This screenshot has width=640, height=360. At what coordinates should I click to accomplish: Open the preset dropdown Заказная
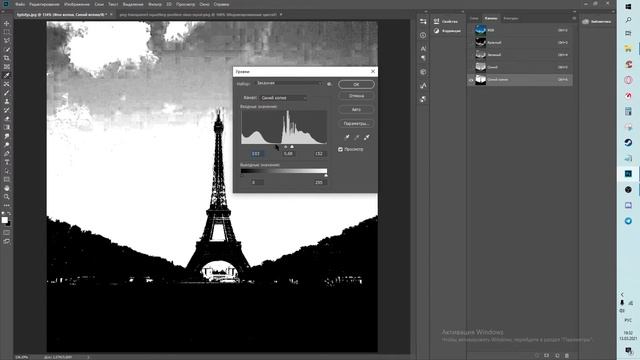coord(288,83)
